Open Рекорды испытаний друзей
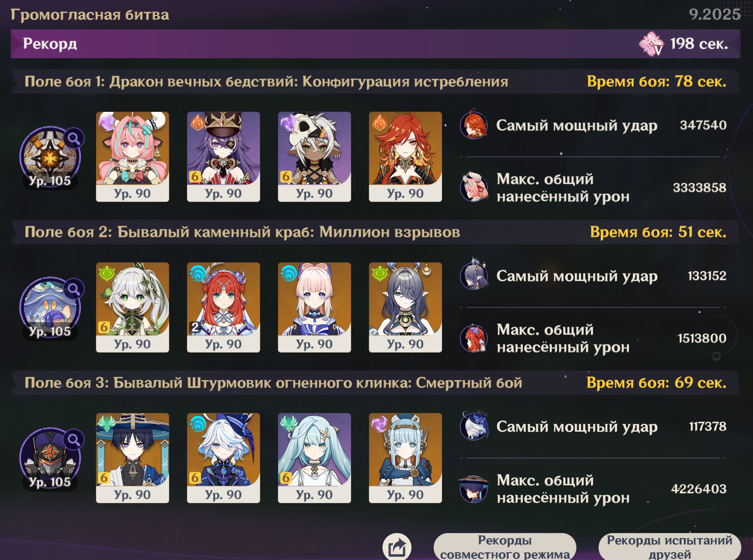 tap(669, 547)
